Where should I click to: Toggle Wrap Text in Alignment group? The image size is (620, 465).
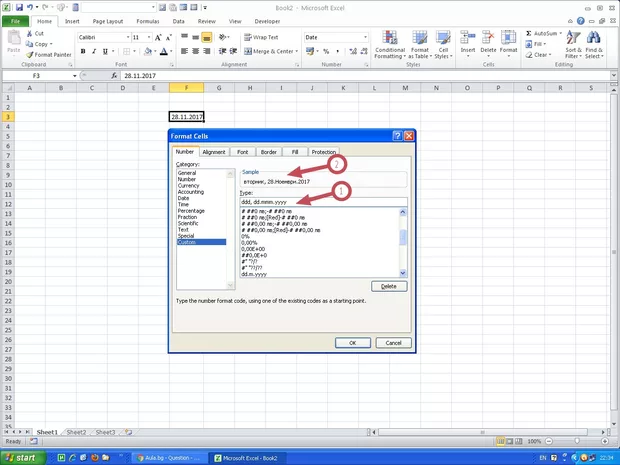259,37
